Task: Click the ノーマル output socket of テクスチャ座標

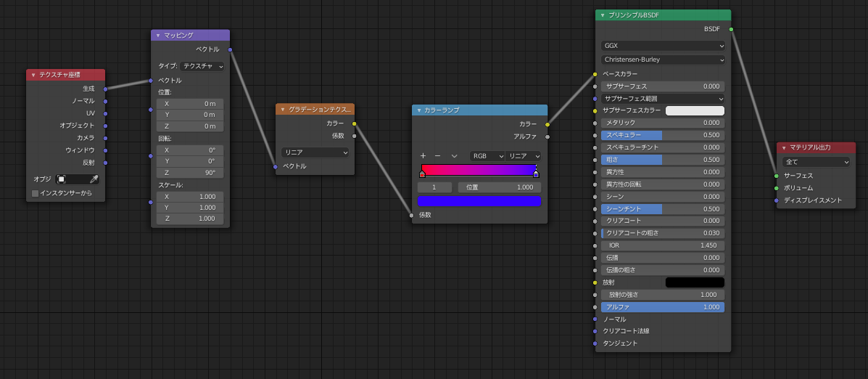Action: click(105, 101)
